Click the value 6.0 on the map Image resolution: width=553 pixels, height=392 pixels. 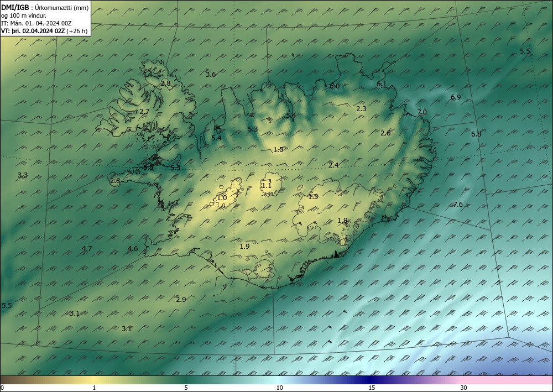335,86
